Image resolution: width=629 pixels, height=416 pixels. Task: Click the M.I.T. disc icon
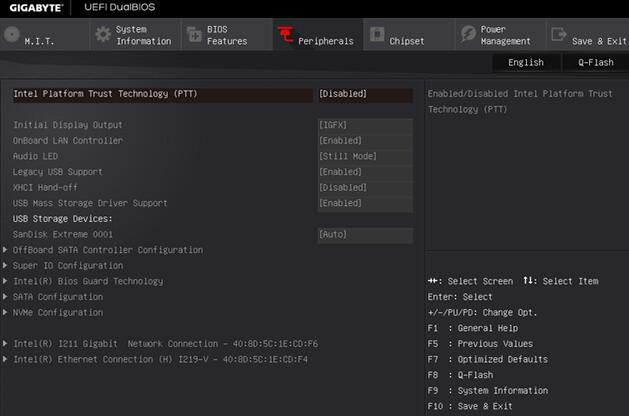[12, 35]
